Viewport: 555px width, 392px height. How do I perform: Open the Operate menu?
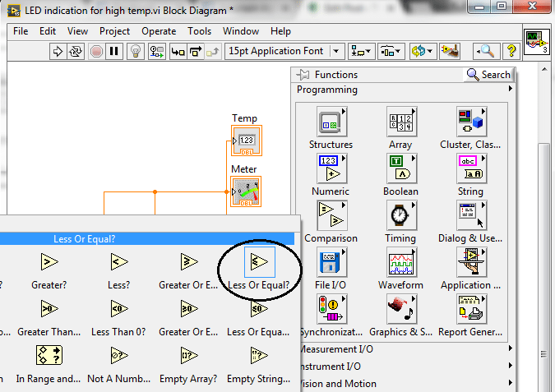pyautogui.click(x=159, y=31)
